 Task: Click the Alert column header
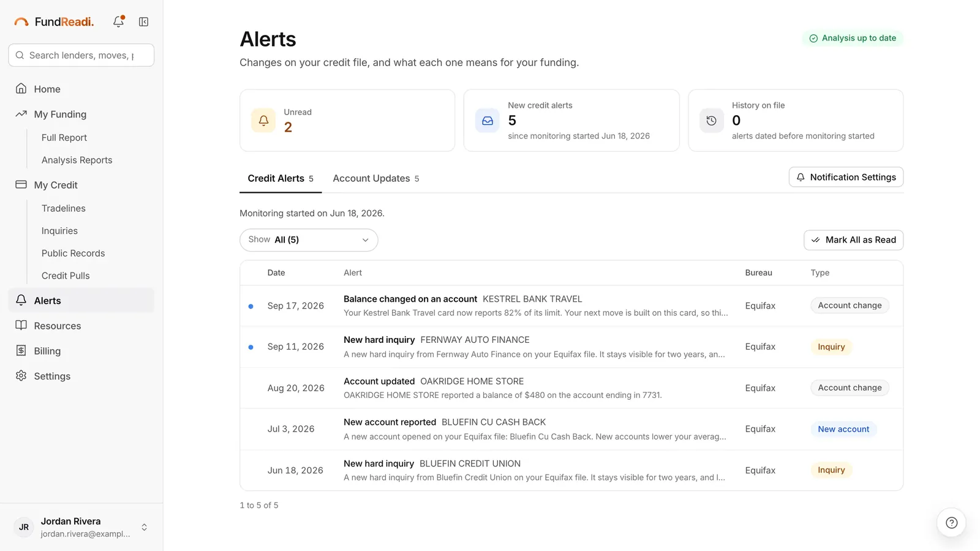point(353,273)
